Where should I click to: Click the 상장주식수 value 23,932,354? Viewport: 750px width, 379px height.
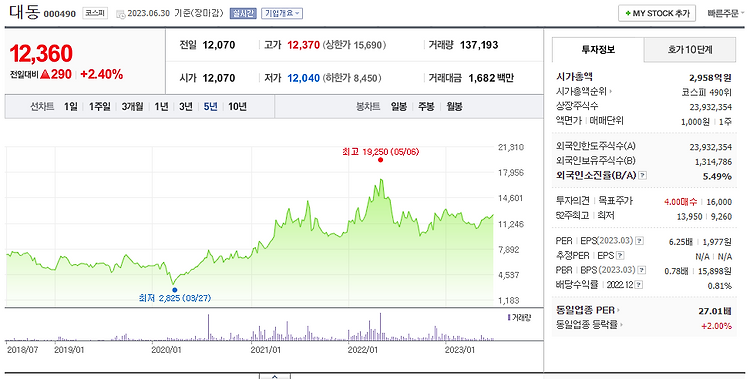[710, 107]
